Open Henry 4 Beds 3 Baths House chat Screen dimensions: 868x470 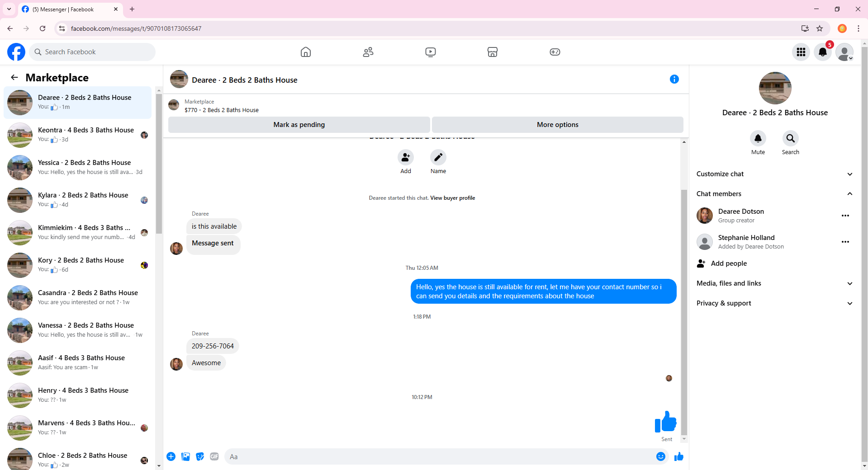78,395
